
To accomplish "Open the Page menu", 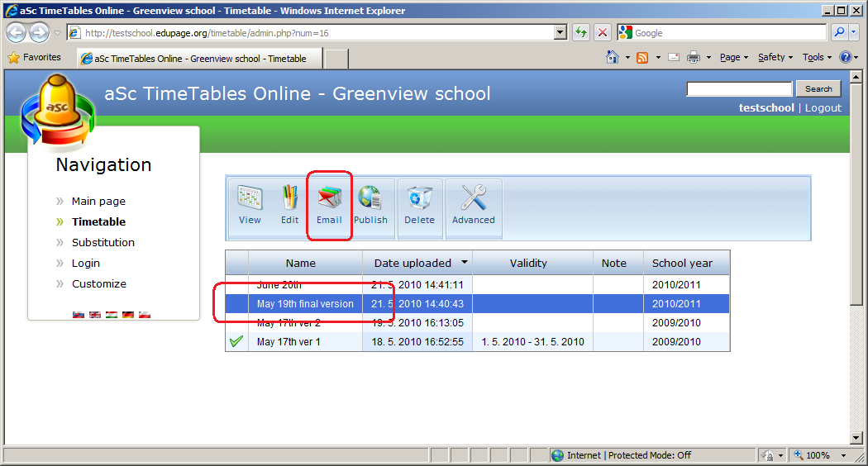I will (x=733, y=57).
